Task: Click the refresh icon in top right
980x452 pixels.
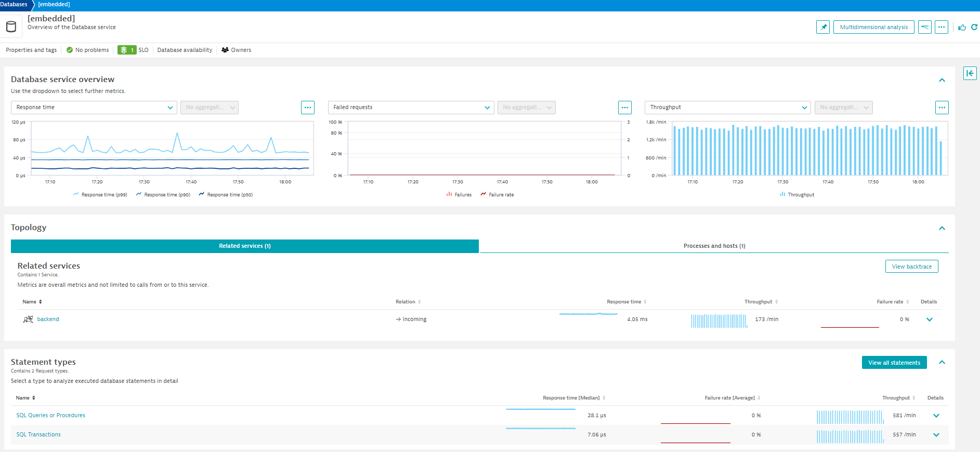Action: pos(974,27)
